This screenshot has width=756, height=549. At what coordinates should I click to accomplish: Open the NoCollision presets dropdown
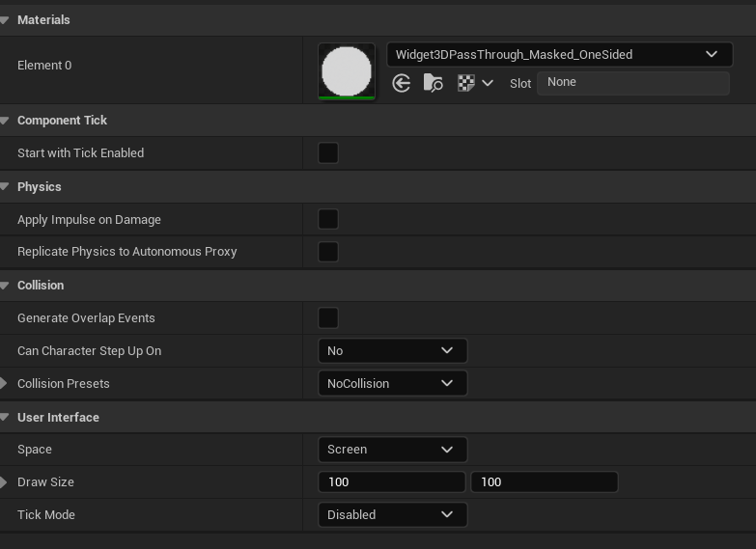click(x=392, y=384)
